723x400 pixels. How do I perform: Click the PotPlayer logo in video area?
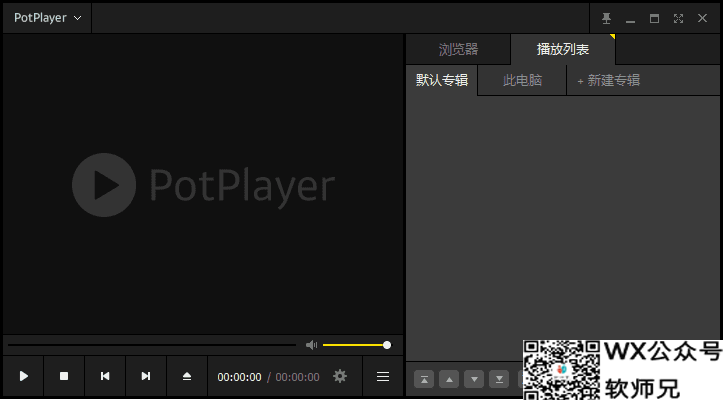[x=203, y=185]
